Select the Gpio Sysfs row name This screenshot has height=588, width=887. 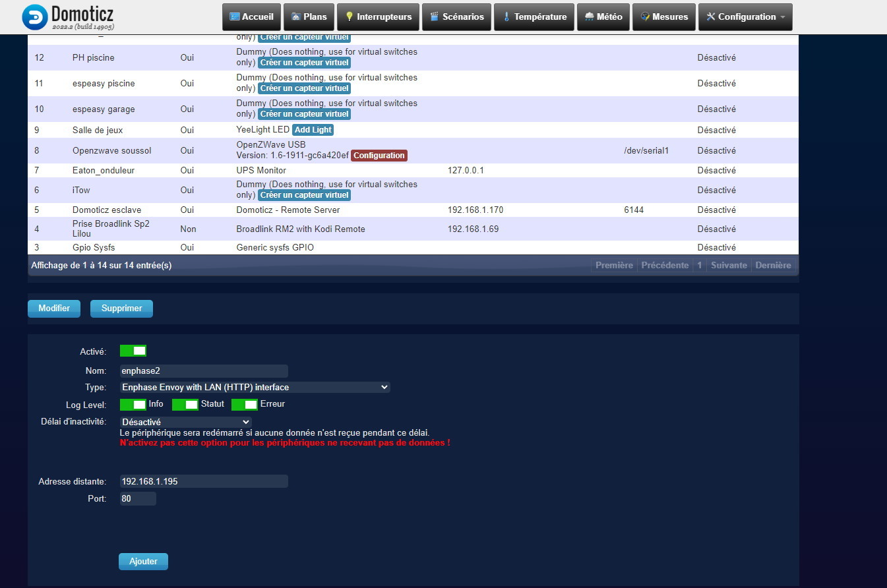coord(94,248)
